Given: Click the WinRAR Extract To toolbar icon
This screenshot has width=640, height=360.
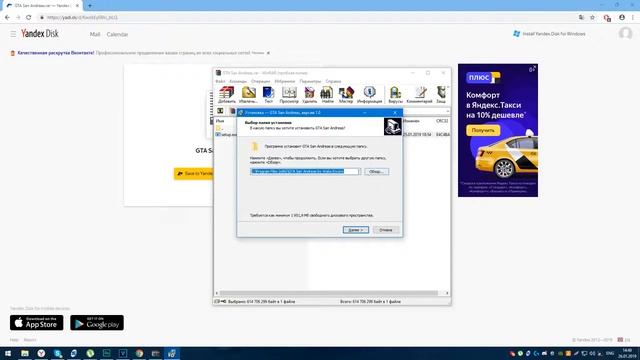Looking at the screenshot, I should coord(248,95).
